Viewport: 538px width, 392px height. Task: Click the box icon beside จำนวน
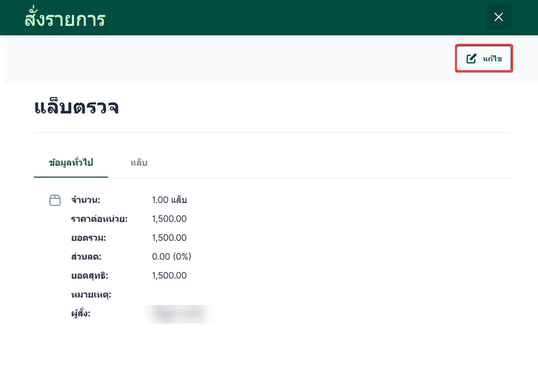(55, 201)
